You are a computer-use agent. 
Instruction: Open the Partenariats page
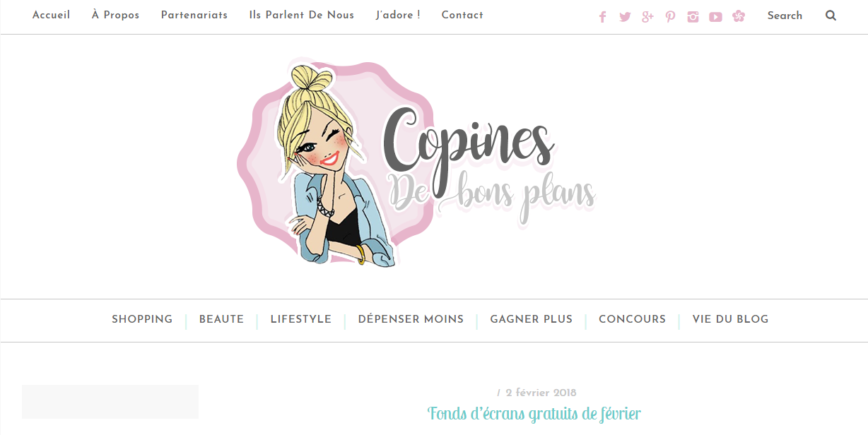pyautogui.click(x=194, y=15)
